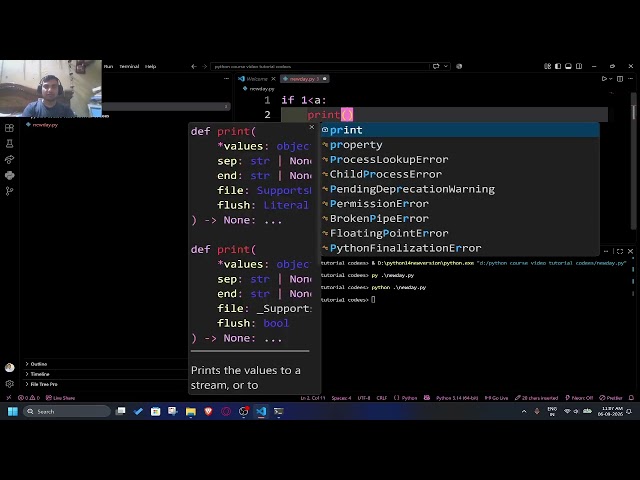Viewport: 640px width, 480px height.
Task: Select the ProcessLookupError suggestion
Action: point(460,160)
